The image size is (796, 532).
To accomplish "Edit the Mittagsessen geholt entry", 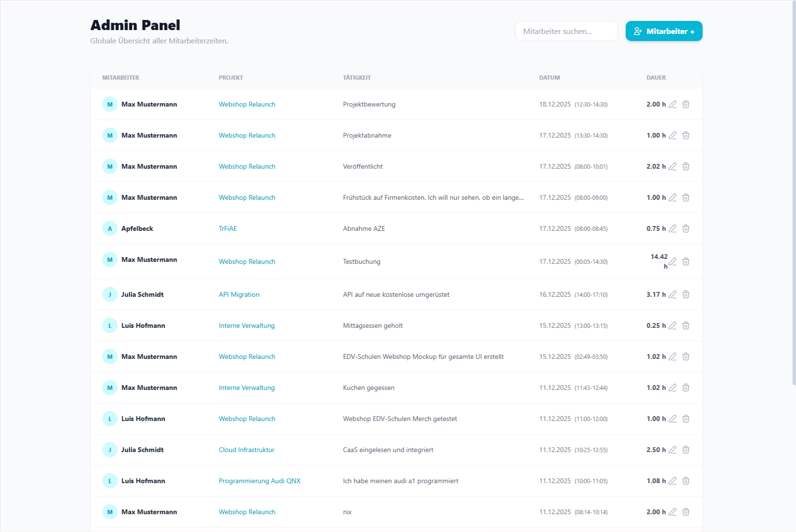I will (x=672, y=325).
